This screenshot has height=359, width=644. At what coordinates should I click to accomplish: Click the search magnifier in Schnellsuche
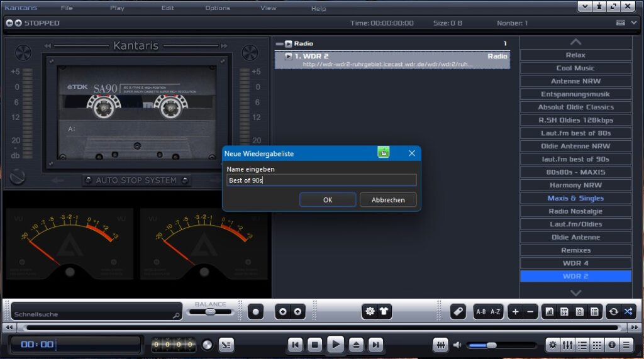[176, 315]
